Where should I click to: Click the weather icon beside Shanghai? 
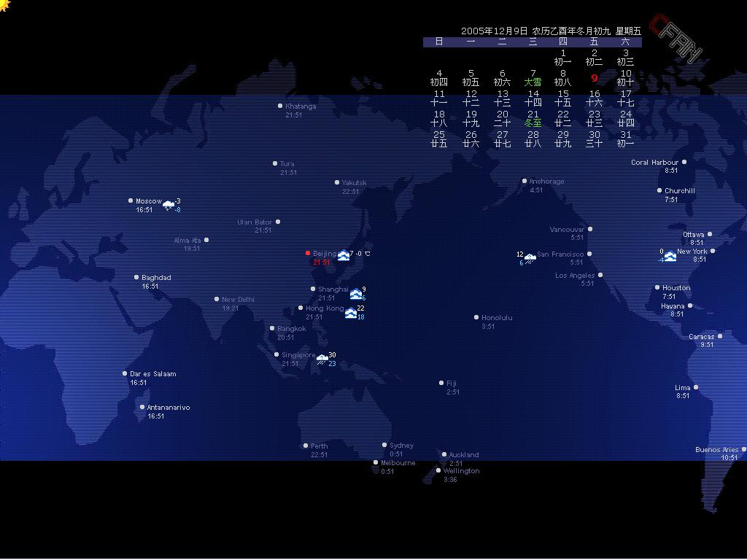(355, 294)
